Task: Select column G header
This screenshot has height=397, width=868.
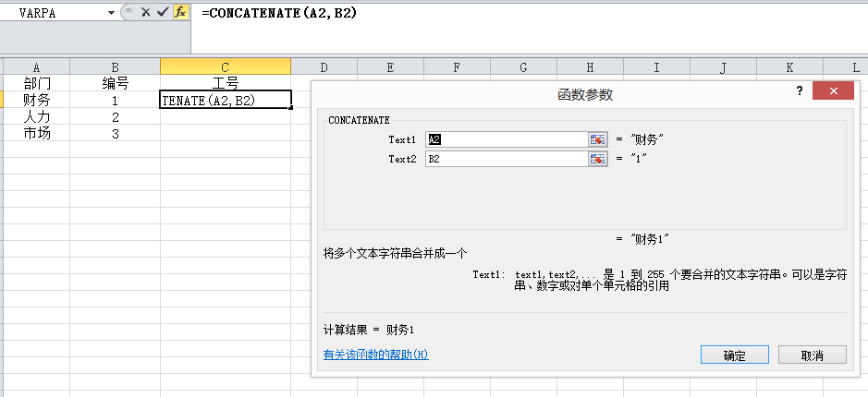Action: (524, 66)
